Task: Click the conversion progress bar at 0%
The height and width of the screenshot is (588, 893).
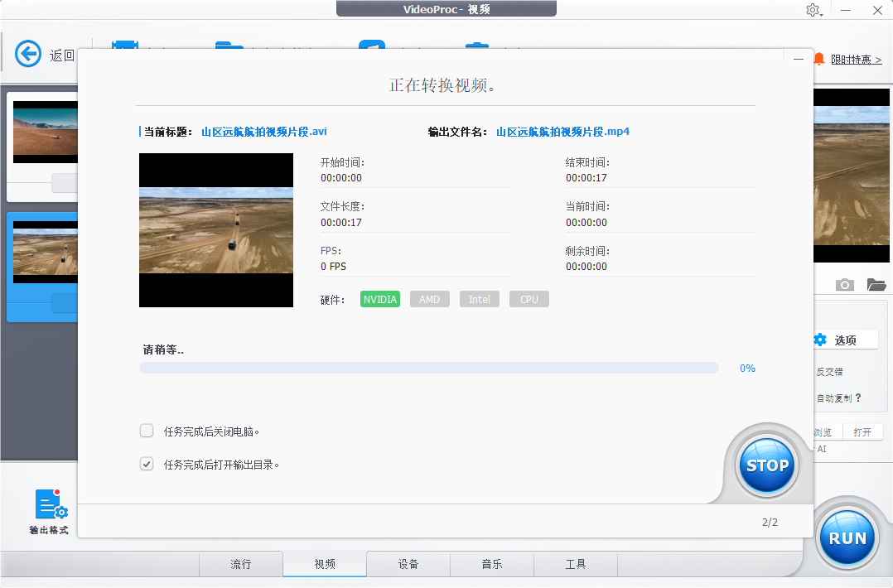Action: pyautogui.click(x=428, y=367)
